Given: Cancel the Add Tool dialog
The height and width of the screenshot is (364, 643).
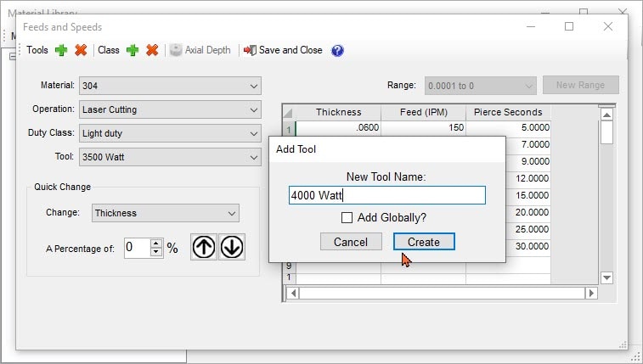Looking at the screenshot, I should click(x=351, y=242).
